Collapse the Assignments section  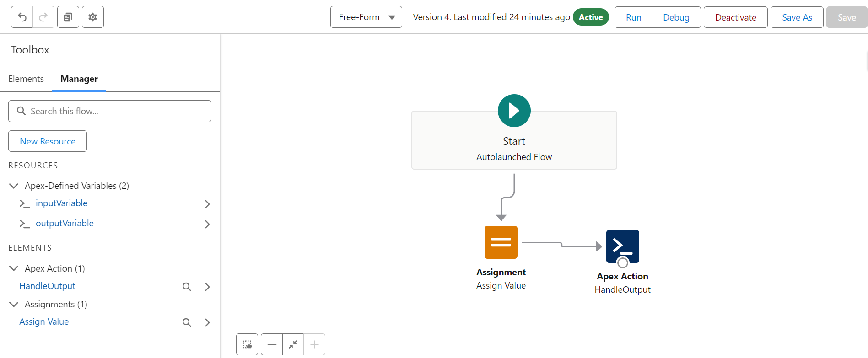(14, 305)
